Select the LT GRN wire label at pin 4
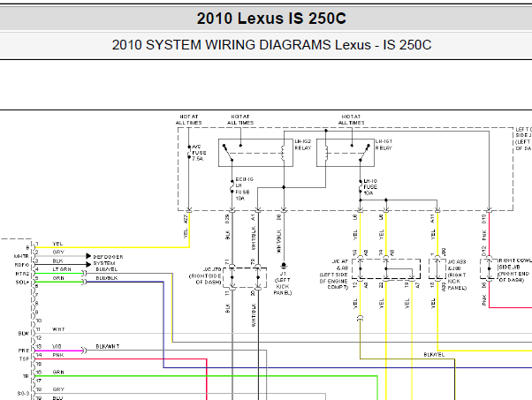Image resolution: width=532 pixels, height=400 pixels. tap(62, 269)
